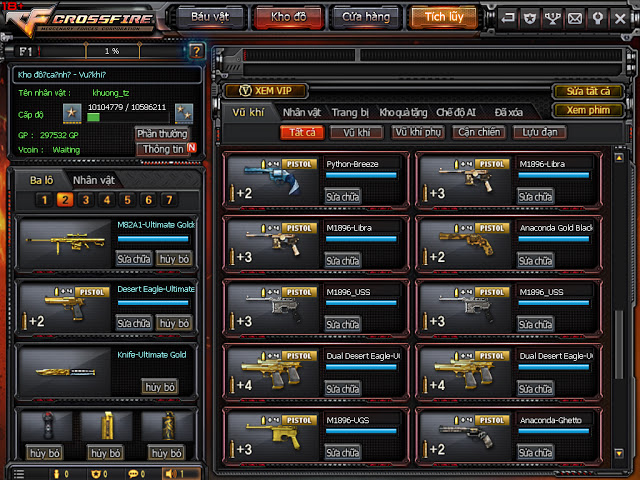This screenshot has width=640, height=480.
Task: Open the trophy ranking icon
Action: pos(553,18)
